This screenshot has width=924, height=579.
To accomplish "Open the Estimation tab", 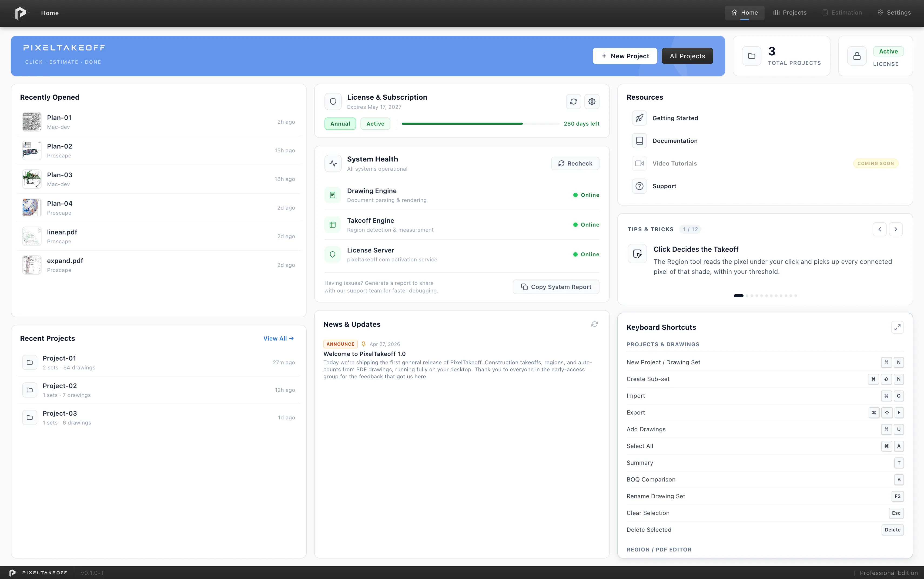I will (x=842, y=13).
